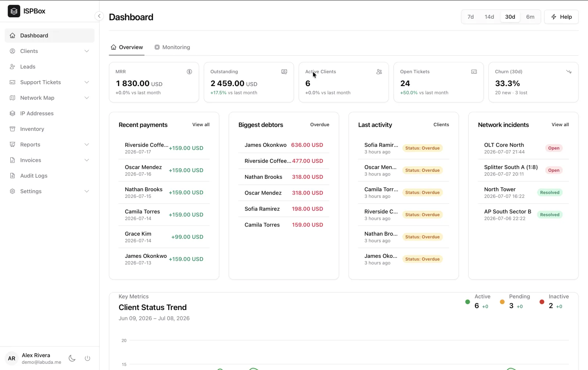Open the Help button
588x370 pixels.
tap(561, 17)
